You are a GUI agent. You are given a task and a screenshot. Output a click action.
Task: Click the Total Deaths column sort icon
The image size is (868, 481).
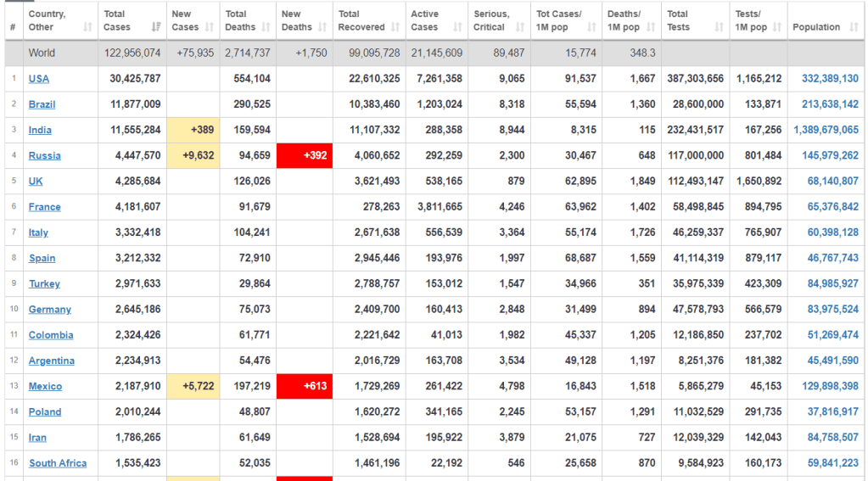[265, 28]
